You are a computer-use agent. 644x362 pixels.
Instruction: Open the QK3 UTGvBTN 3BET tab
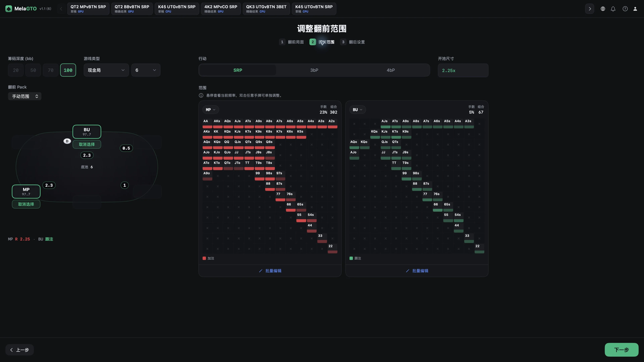266,9
